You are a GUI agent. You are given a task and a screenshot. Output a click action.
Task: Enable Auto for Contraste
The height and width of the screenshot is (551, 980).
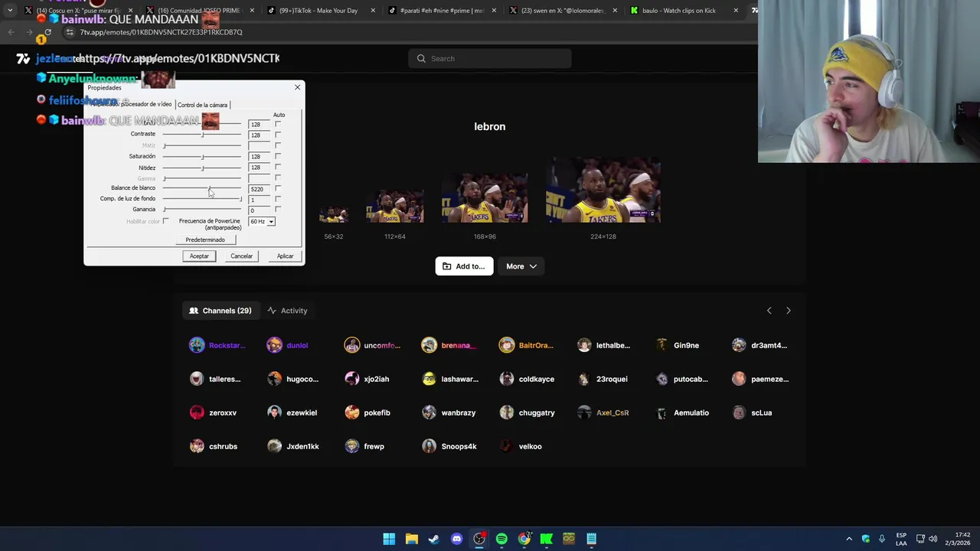click(278, 135)
